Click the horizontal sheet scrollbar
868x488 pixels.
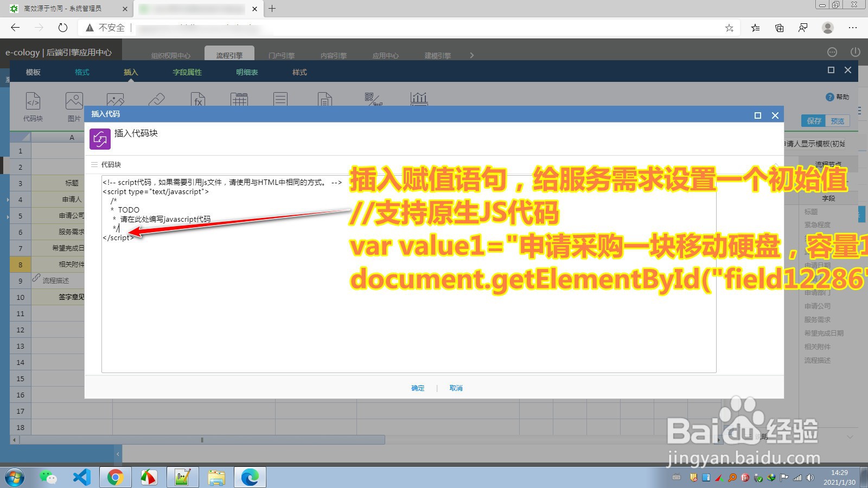point(202,440)
